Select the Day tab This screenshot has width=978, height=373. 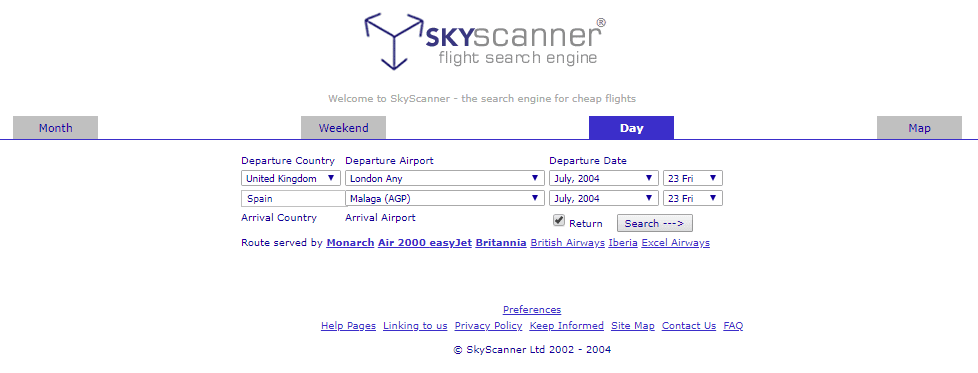[631, 128]
